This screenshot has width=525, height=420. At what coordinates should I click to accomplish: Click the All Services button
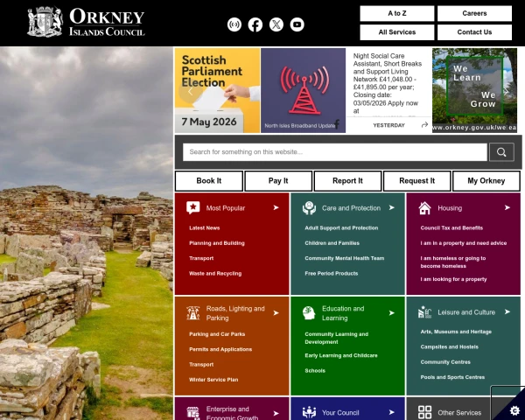[x=397, y=32]
